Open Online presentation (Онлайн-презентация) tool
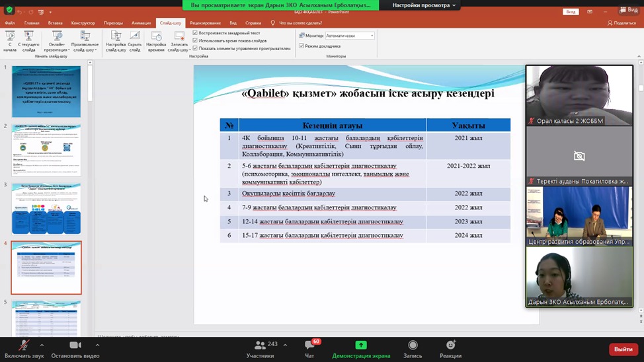The height and width of the screenshot is (362, 644). pyautogui.click(x=57, y=41)
